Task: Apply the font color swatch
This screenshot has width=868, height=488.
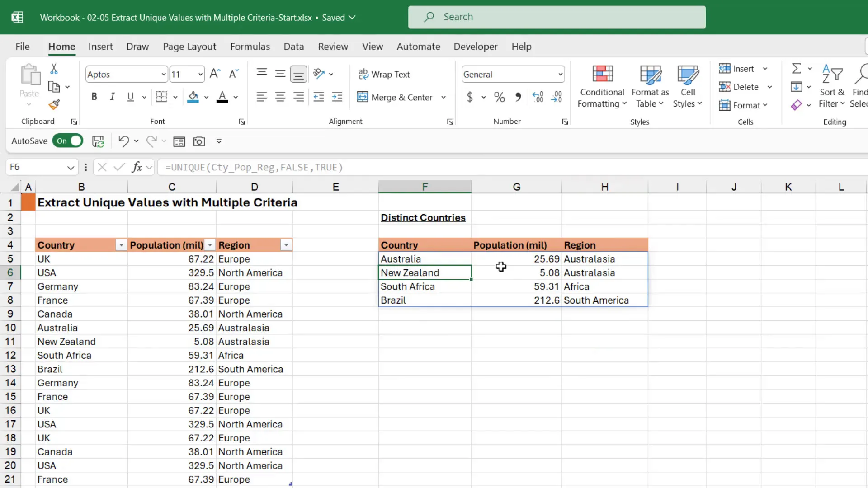Action: click(222, 97)
